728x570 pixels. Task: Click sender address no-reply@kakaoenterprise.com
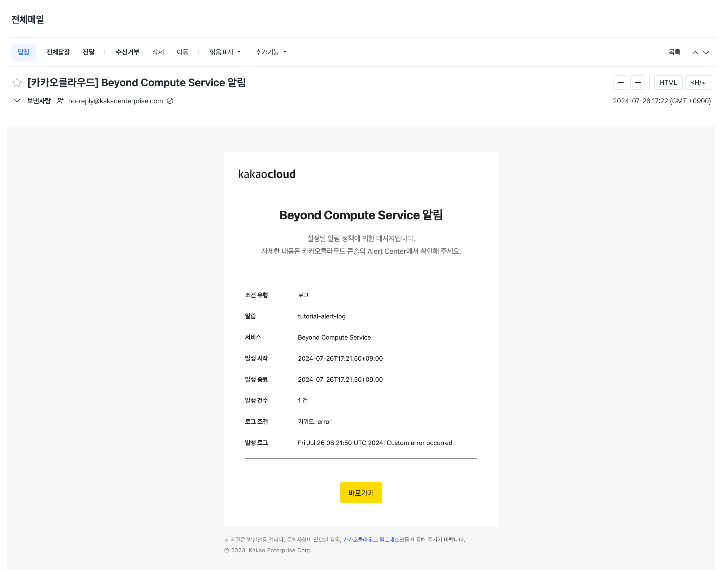(116, 101)
